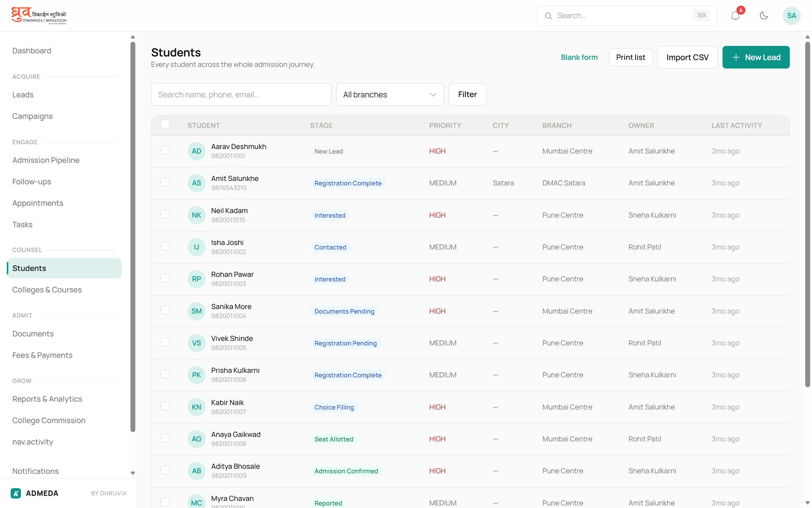Viewport: 812px width, 508px height.
Task: Click the IJ avatar for Isha Joshi
Action: 196,247
